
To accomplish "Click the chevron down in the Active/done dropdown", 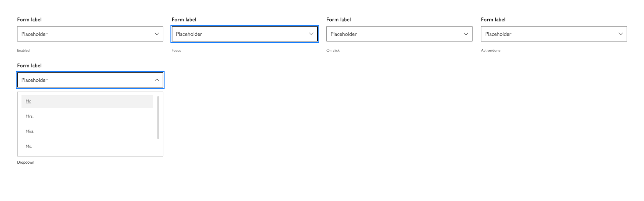I will click(621, 34).
